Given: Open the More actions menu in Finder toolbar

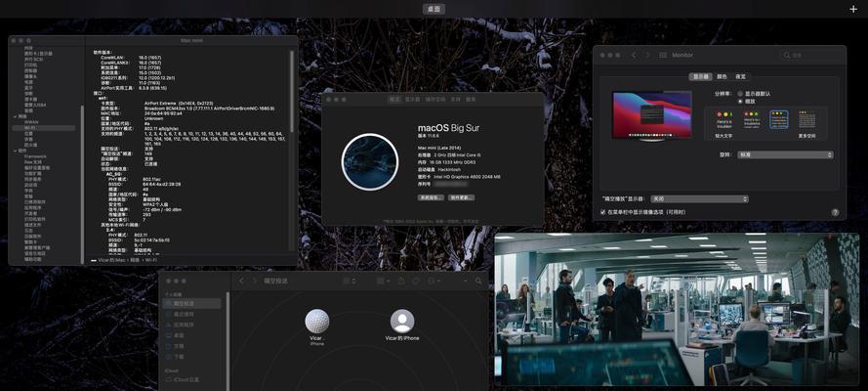Looking at the screenshot, I should tap(433, 282).
